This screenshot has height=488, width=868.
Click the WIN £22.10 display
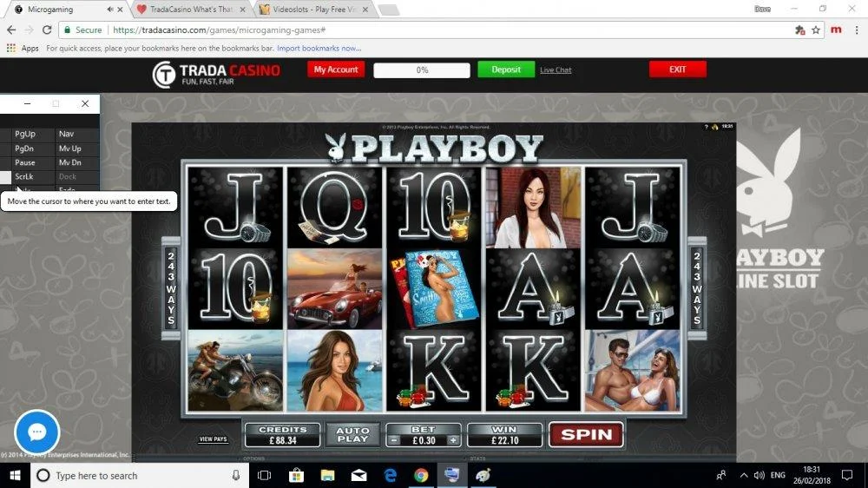505,435
